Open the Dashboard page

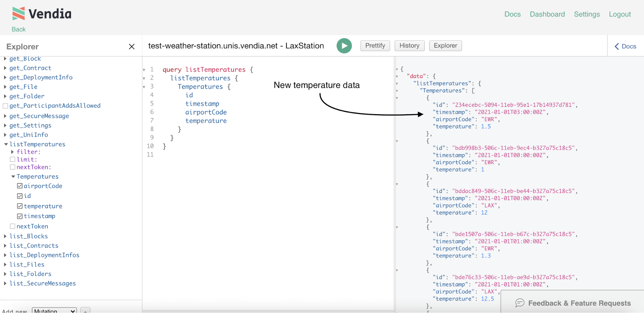[x=547, y=14]
